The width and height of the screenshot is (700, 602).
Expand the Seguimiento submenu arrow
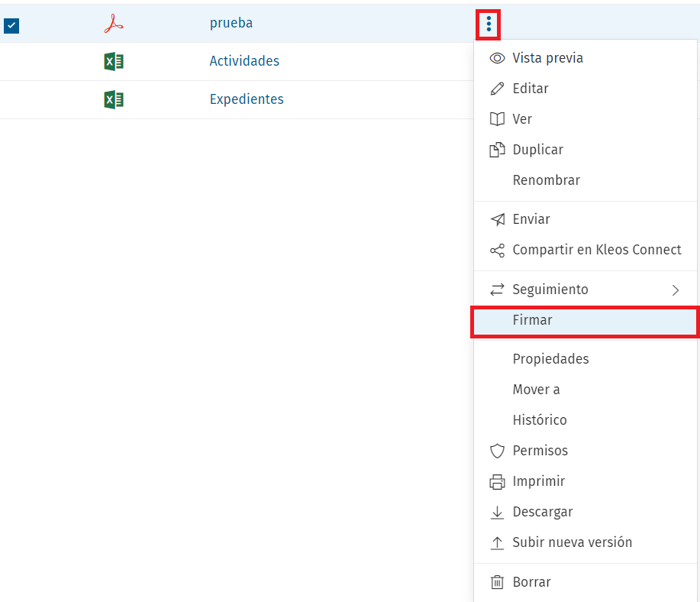tap(675, 290)
